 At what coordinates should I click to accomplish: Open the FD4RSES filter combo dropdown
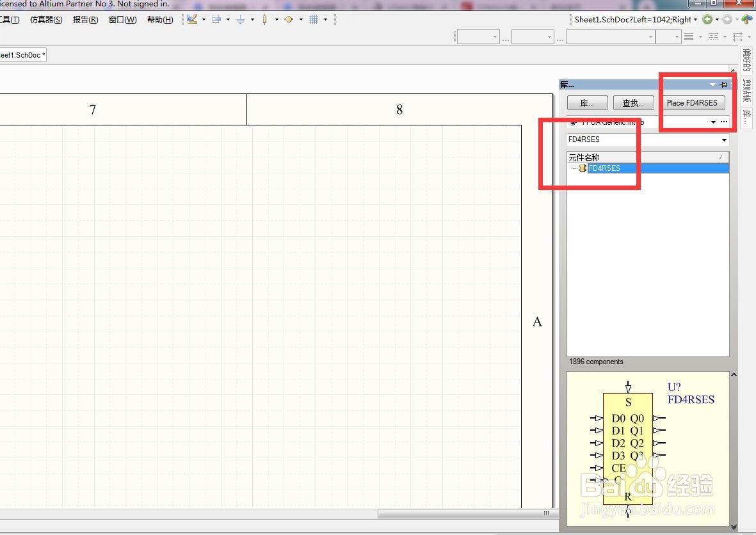pyautogui.click(x=724, y=140)
